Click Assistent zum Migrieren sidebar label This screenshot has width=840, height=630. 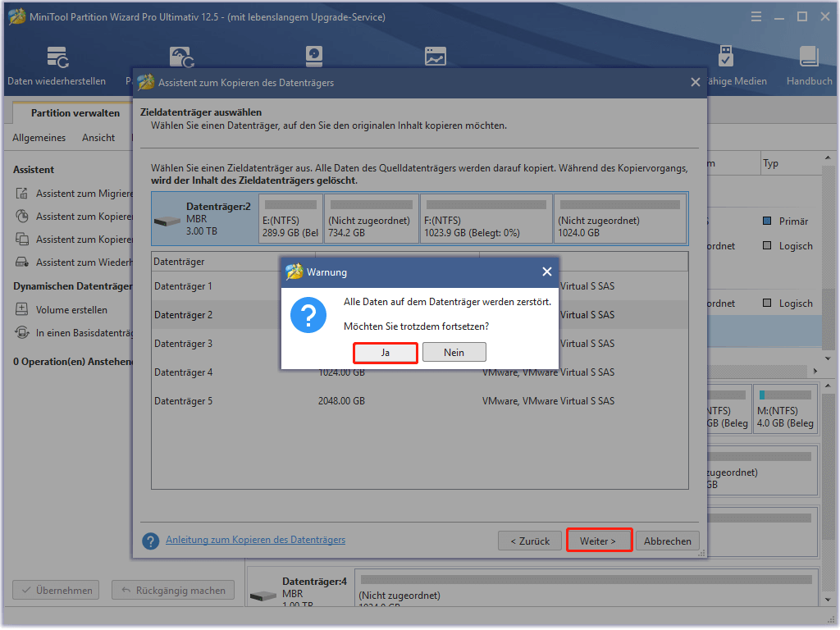click(84, 194)
